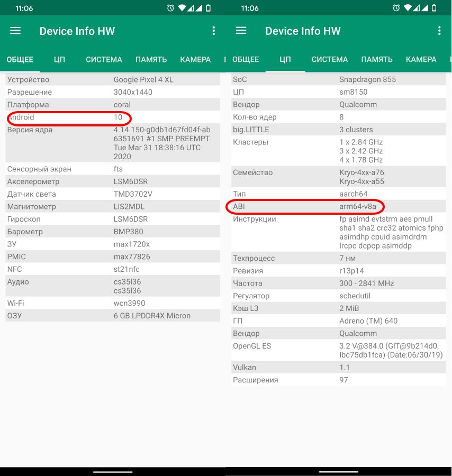
Task: Tap the OpenGL ES row label
Action: (252, 346)
